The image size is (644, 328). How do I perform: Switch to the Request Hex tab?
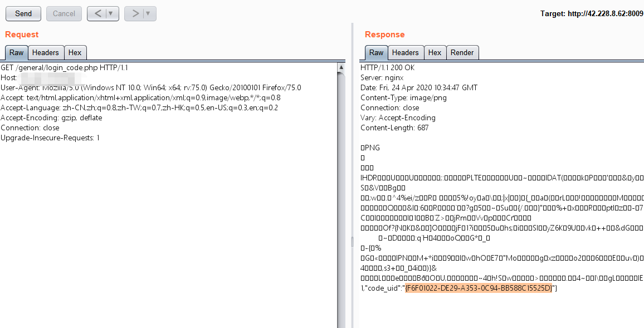(75, 52)
